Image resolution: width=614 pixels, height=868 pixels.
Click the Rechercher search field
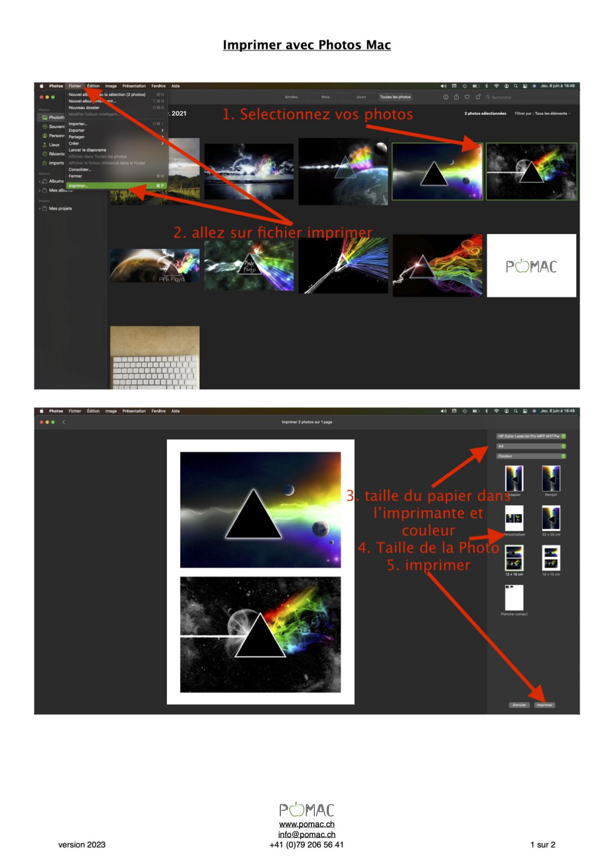click(532, 97)
